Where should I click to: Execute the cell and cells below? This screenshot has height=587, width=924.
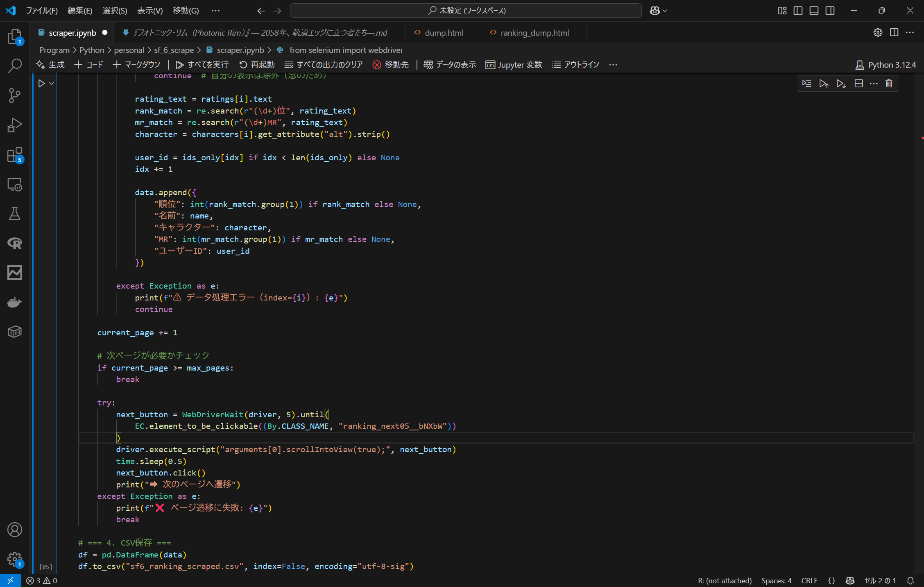(841, 84)
